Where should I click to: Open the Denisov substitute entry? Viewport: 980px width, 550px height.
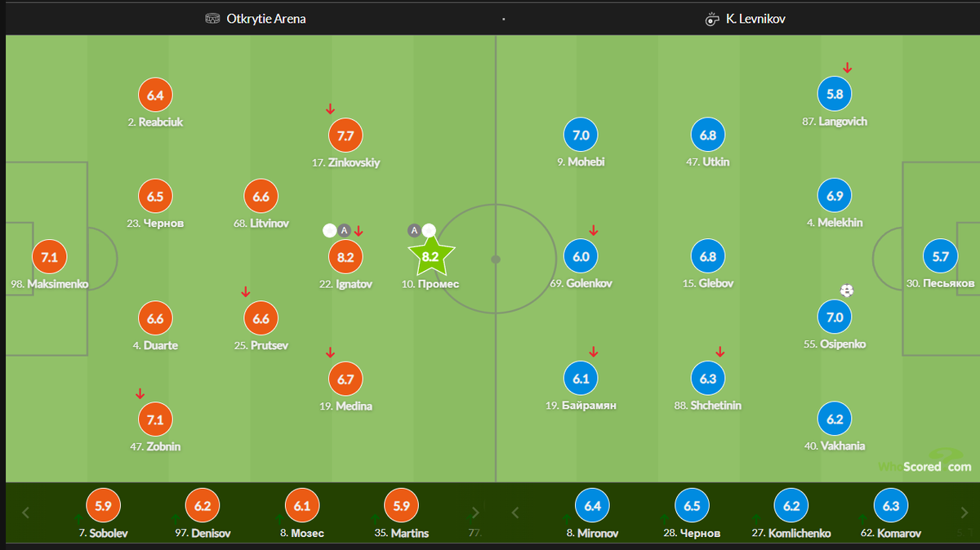coord(202,514)
